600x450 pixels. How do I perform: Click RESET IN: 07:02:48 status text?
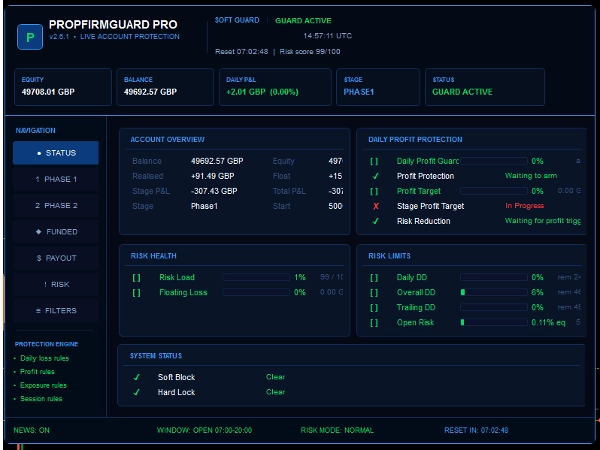coord(476,430)
